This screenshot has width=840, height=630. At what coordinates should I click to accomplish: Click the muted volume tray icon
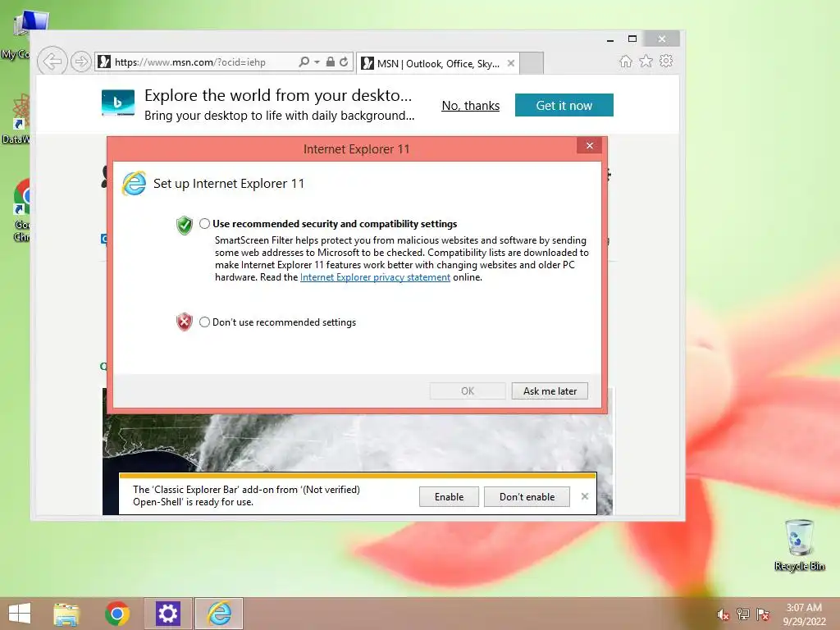(x=723, y=614)
